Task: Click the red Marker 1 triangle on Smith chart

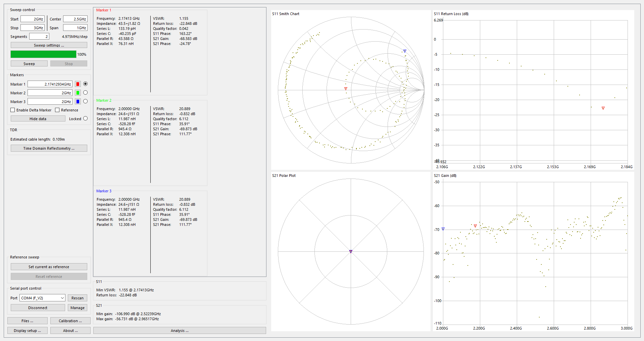Action: (x=346, y=89)
